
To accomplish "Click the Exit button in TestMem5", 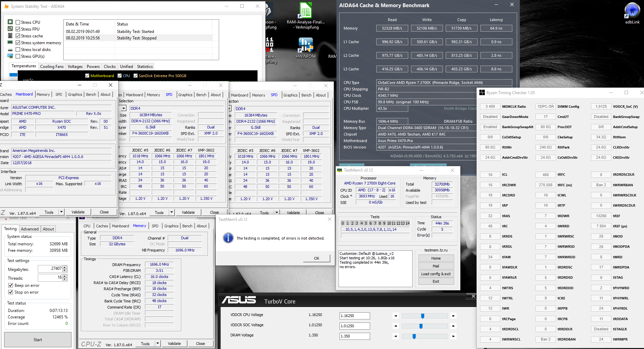I will tap(436, 281).
